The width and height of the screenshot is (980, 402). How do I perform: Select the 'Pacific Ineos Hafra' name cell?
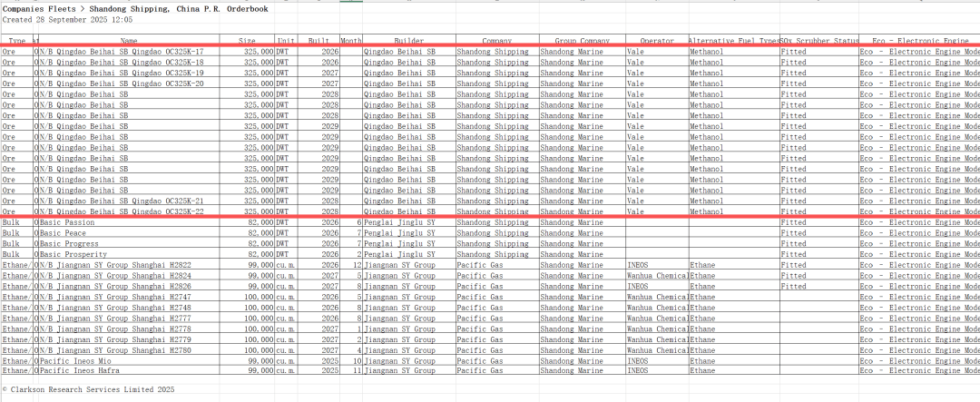pyautogui.click(x=129, y=371)
